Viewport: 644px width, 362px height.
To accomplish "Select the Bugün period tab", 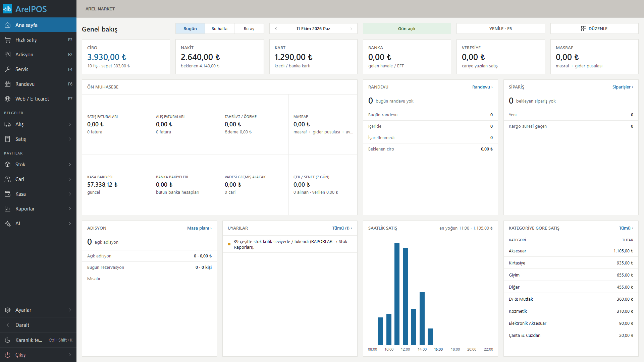I will [x=190, y=28].
